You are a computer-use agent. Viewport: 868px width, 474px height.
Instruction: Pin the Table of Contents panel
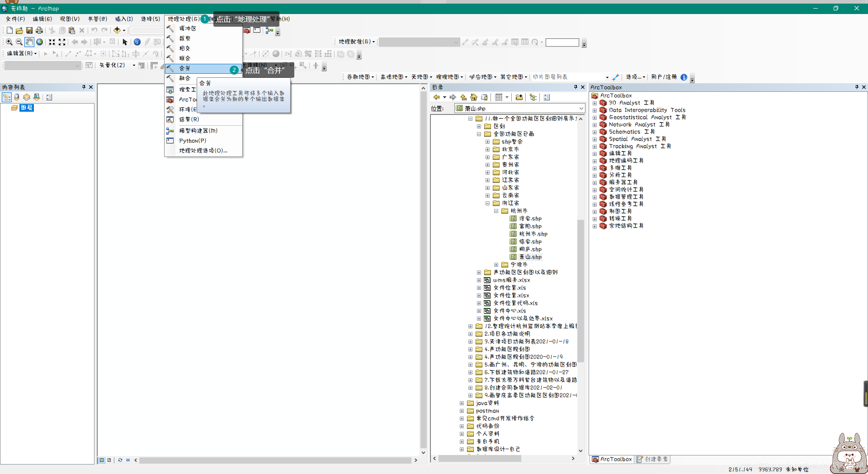[x=84, y=87]
